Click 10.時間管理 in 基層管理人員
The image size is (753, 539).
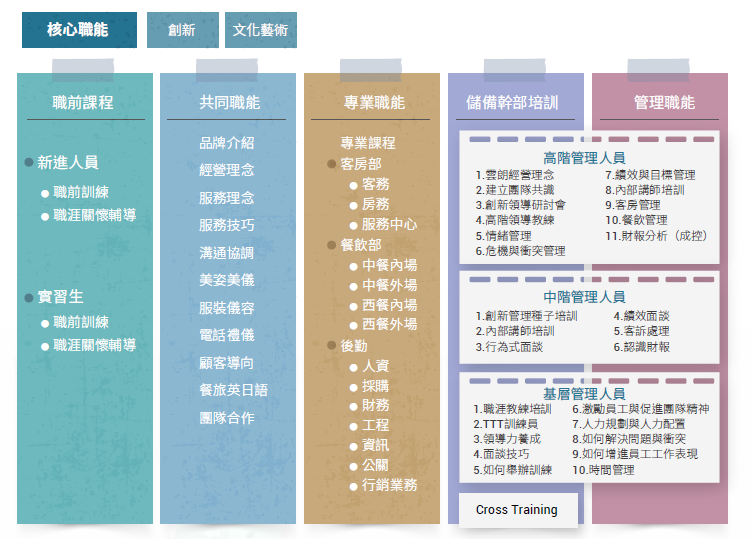pyautogui.click(x=604, y=470)
